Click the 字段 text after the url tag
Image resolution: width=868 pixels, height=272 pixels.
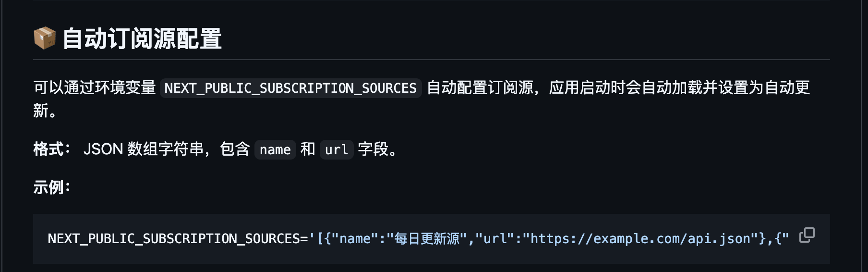point(373,149)
